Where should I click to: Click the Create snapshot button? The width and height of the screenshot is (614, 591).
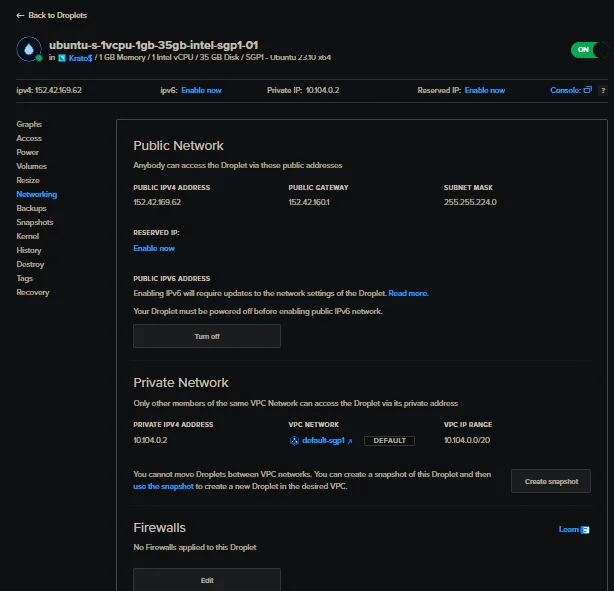[x=551, y=481]
